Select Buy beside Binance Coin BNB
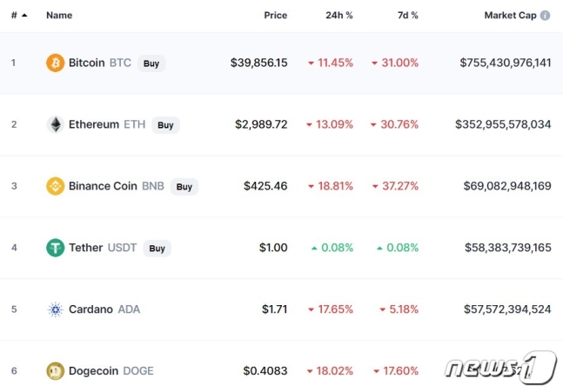The width and height of the screenshot is (563, 392). 184,187
